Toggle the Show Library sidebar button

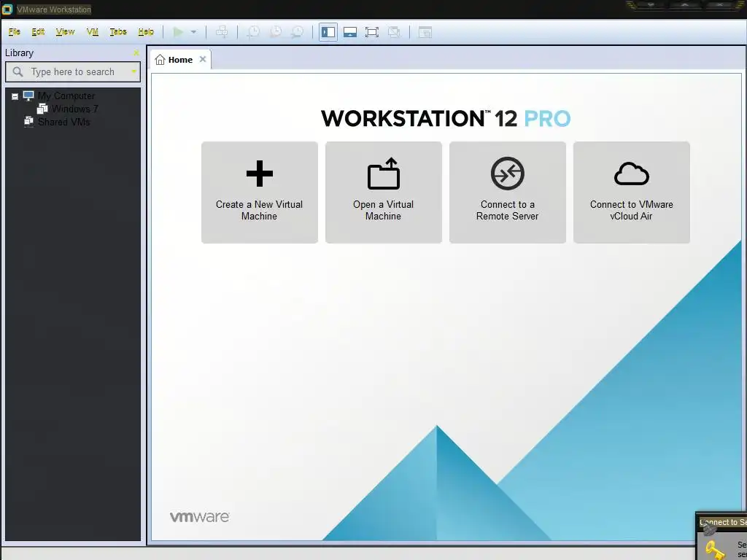[328, 32]
